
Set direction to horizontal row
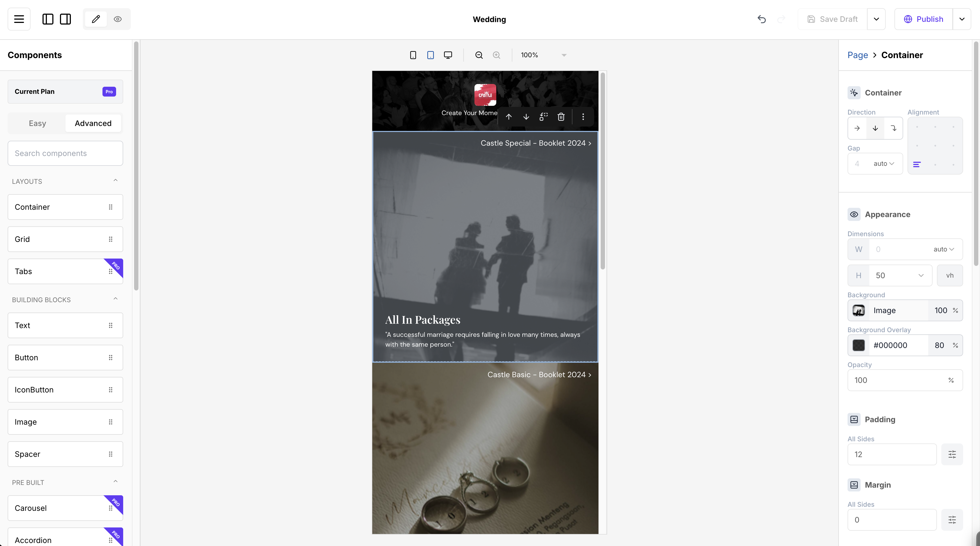(x=857, y=128)
